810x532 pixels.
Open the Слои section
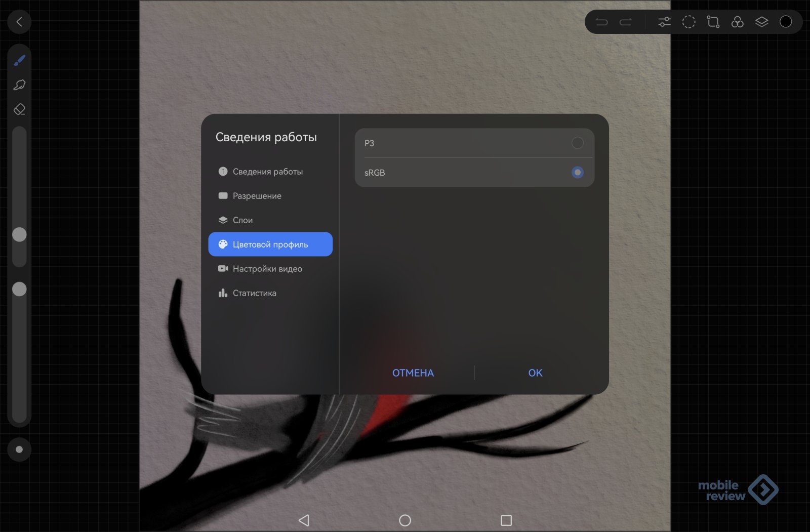270,220
